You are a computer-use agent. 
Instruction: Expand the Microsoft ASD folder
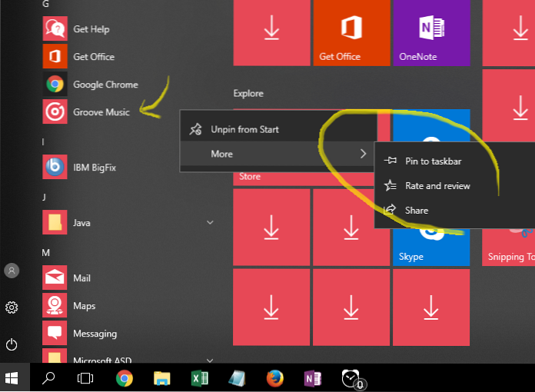[x=210, y=359]
